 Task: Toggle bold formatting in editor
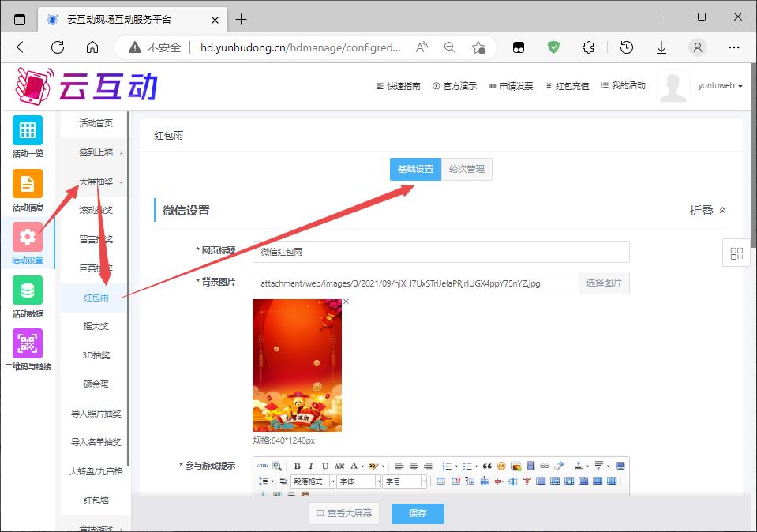[298, 466]
